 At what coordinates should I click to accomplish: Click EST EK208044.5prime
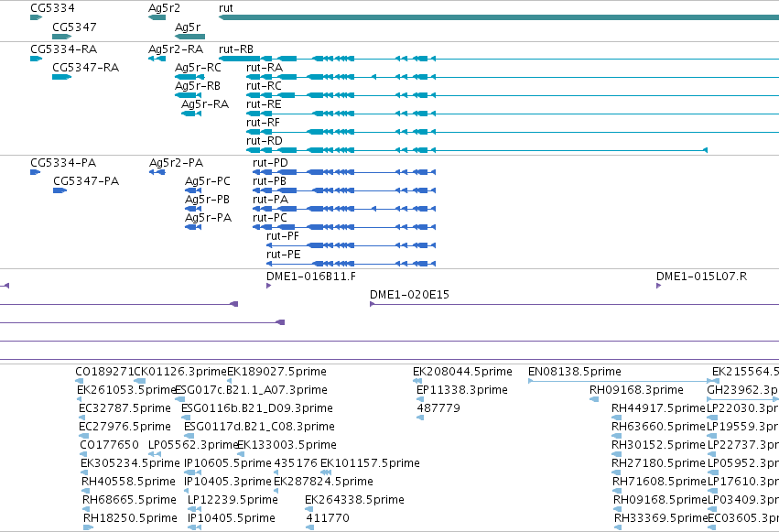pos(462,372)
